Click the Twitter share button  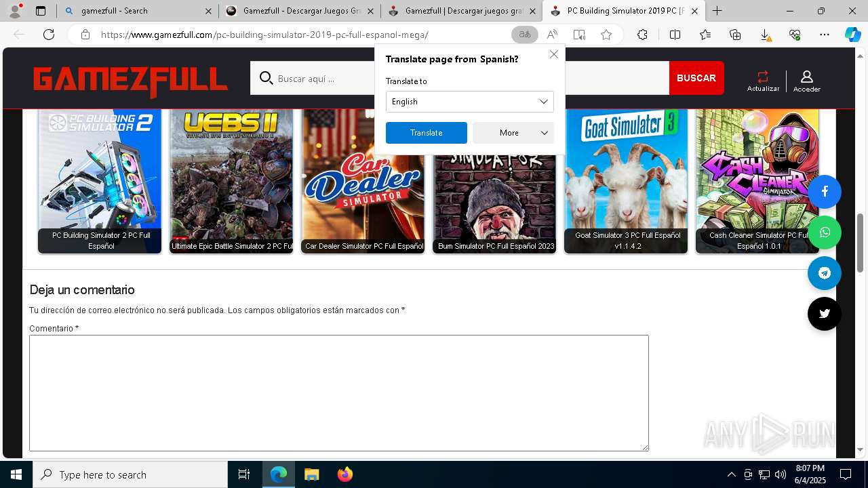825,314
